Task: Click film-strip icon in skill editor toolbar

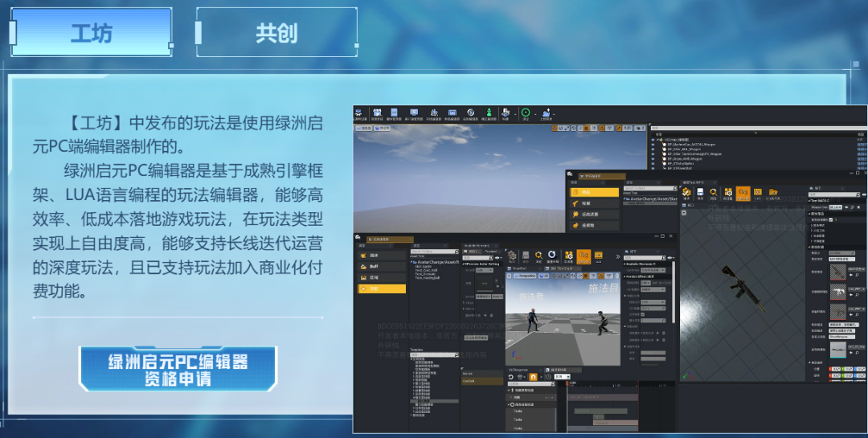Action: (598, 256)
